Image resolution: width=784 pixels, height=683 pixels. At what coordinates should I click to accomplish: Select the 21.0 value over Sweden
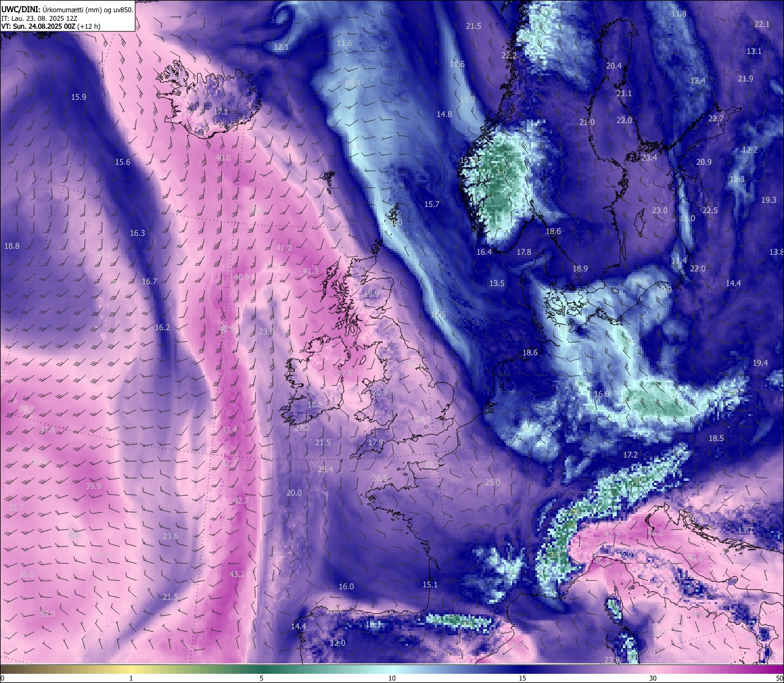(x=587, y=122)
